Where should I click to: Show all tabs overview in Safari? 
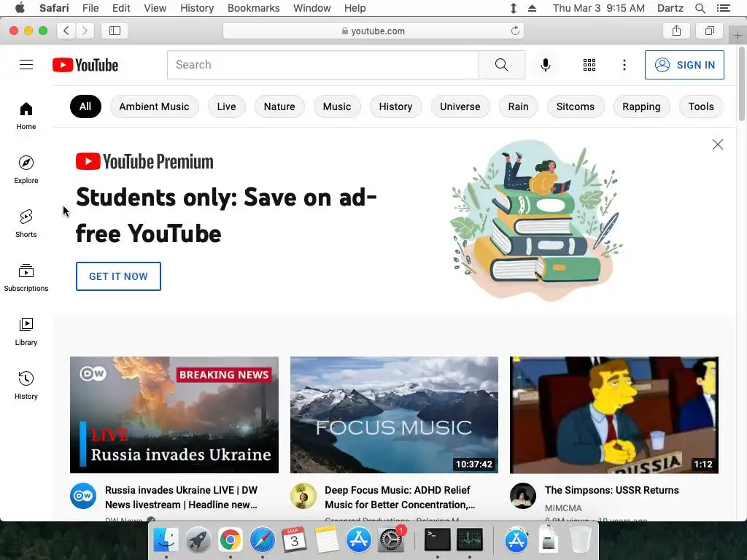[710, 31]
